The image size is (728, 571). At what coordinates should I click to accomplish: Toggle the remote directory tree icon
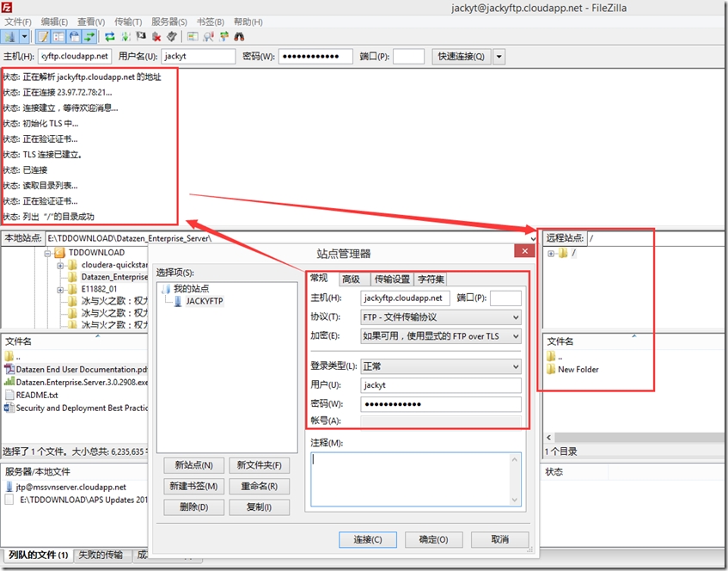[74, 37]
